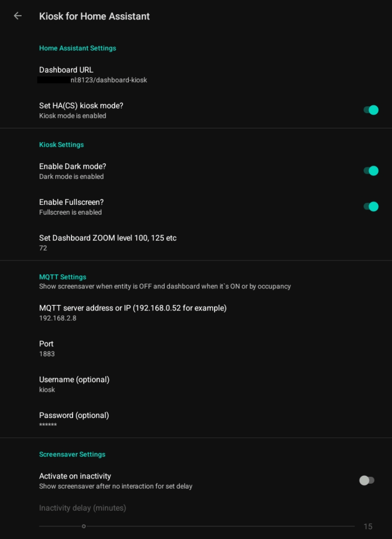This screenshot has width=392, height=539.
Task: Enable the Activate on inactivity switch
Action: click(367, 480)
